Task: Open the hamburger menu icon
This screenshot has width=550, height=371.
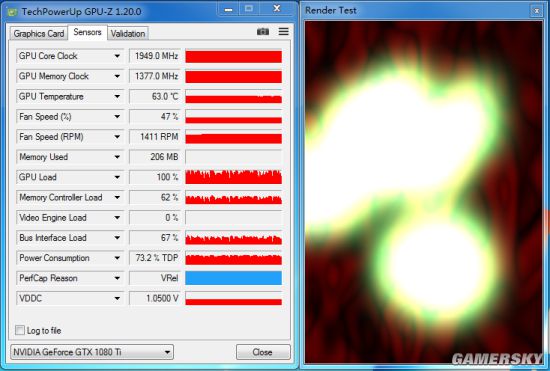Action: click(x=283, y=32)
